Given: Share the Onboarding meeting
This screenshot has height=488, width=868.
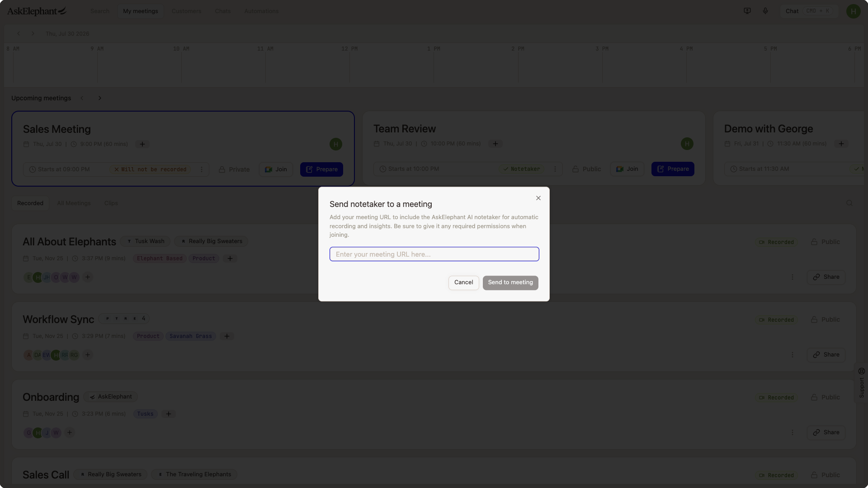Looking at the screenshot, I should click(x=826, y=432).
